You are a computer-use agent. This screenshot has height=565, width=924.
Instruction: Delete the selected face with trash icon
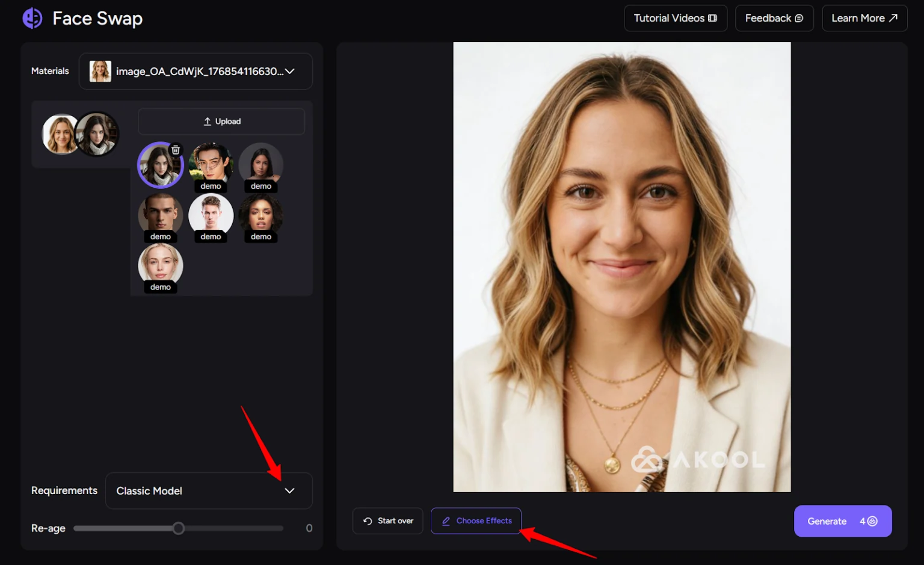point(176,150)
